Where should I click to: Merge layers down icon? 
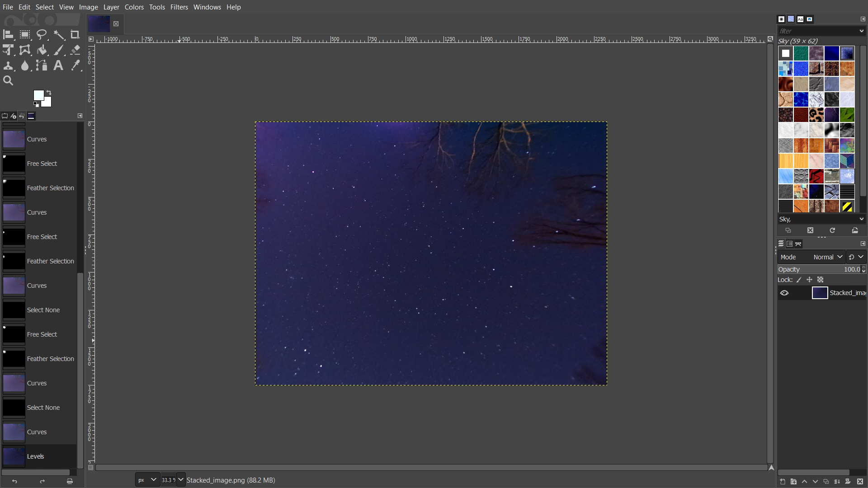point(837,482)
